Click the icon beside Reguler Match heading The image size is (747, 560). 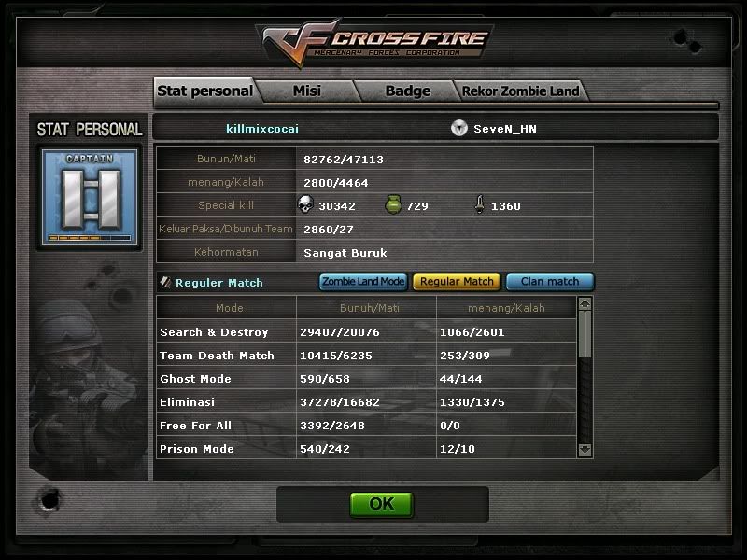[x=165, y=282]
